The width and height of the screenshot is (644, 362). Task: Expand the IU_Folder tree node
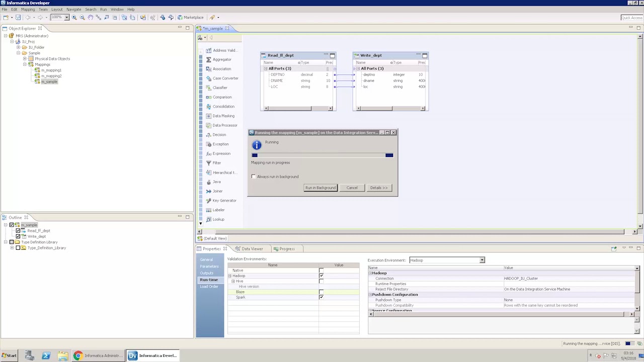[18, 47]
